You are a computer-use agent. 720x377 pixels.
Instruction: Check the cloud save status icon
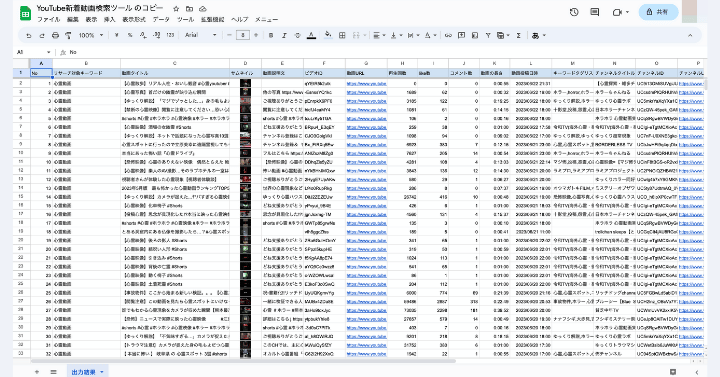click(x=202, y=9)
